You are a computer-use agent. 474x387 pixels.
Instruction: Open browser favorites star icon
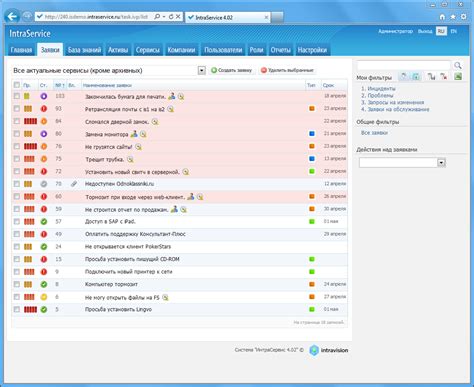[x=453, y=17]
